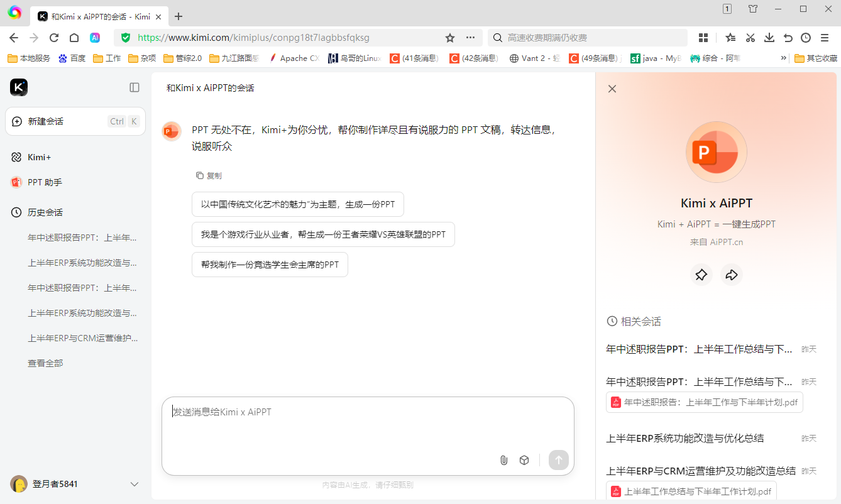Viewport: 841px width, 504px height.
Task: Open browsing history clock icon
Action: [806, 38]
